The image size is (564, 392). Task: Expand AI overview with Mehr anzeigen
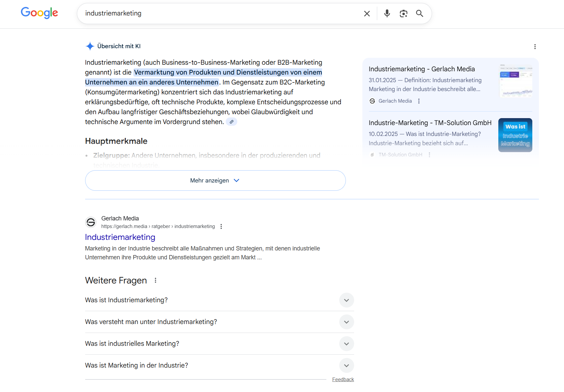(215, 180)
